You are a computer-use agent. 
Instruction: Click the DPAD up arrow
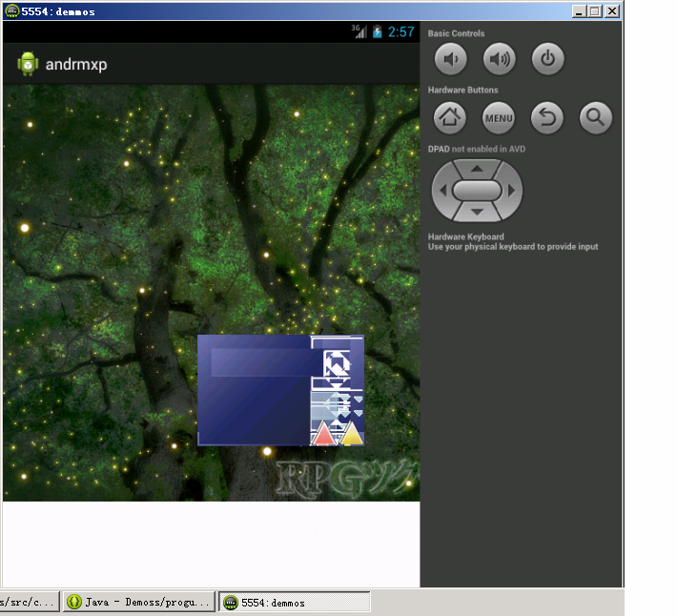pos(477,169)
